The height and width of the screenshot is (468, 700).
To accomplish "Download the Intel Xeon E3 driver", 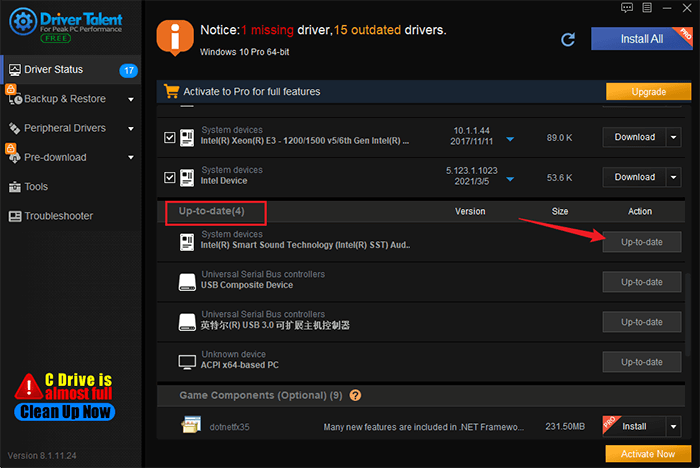I will [634, 138].
